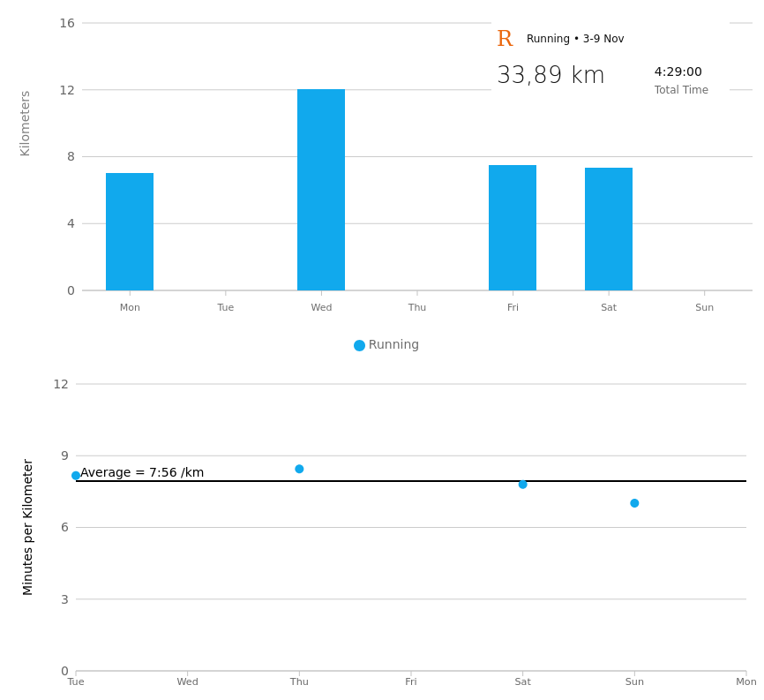Click the Wed label on pace chart
The image size is (764, 700).
click(x=188, y=682)
